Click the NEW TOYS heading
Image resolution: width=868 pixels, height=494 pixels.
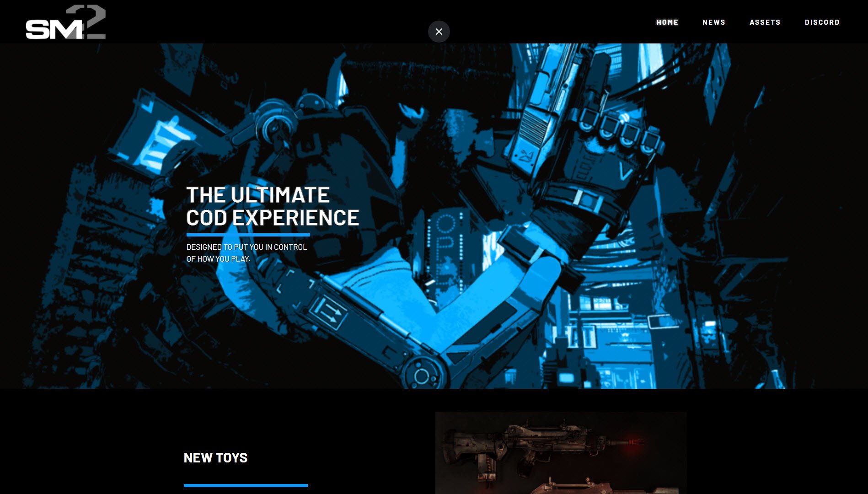pos(215,457)
